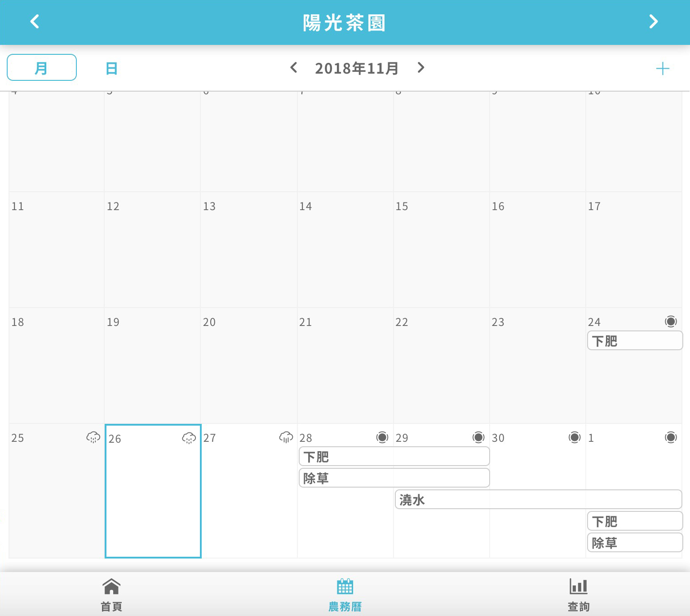Select the 下肥 event on December 1
The image size is (690, 616).
tap(634, 521)
